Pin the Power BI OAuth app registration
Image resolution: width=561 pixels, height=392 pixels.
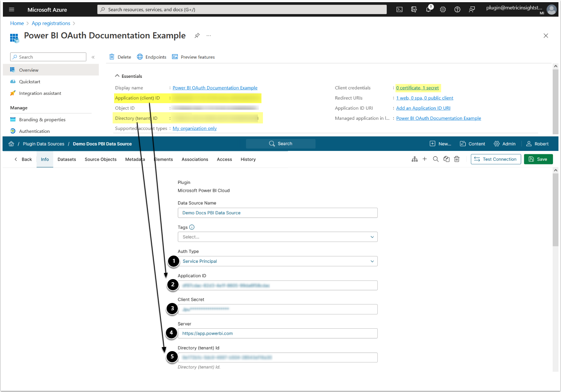click(x=197, y=35)
